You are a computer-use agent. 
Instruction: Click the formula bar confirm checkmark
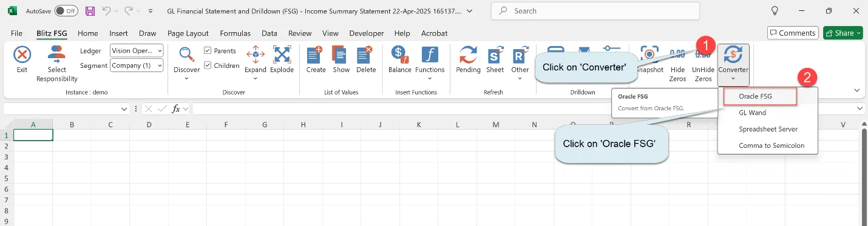[x=162, y=109]
